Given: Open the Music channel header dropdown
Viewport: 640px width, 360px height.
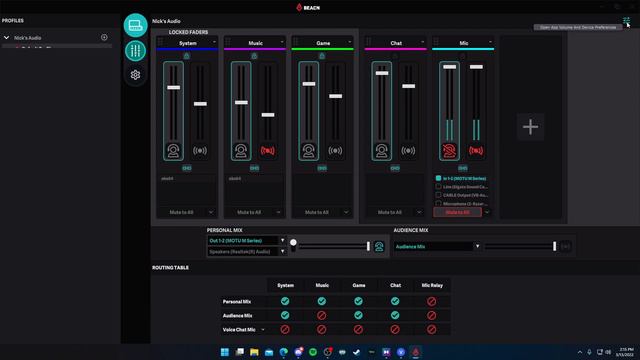Looking at the screenshot, I should [x=282, y=42].
